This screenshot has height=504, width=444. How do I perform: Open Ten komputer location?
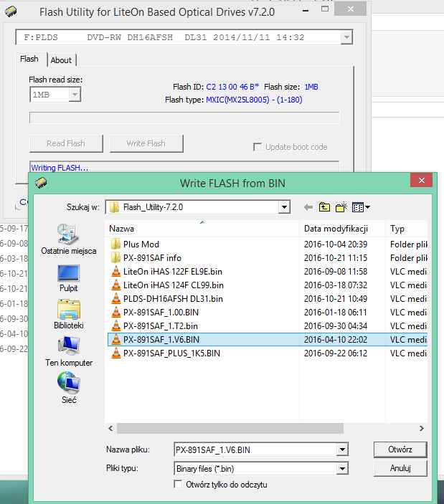(x=68, y=351)
